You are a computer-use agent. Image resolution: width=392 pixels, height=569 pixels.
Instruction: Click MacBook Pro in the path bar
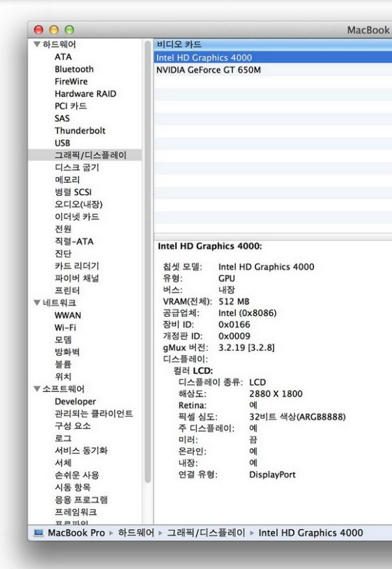click(76, 532)
